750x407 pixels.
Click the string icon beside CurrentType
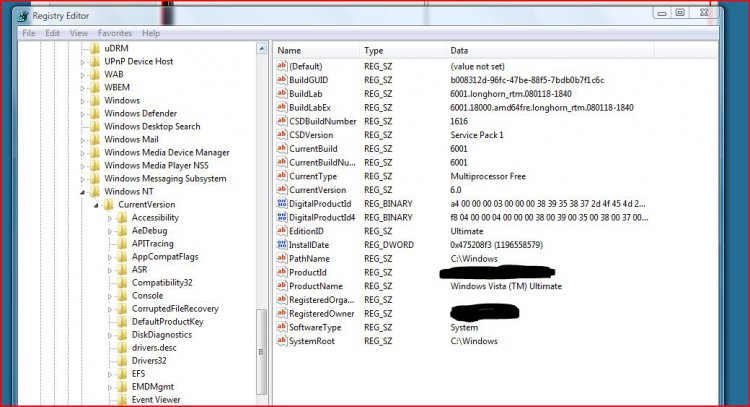pyautogui.click(x=282, y=176)
